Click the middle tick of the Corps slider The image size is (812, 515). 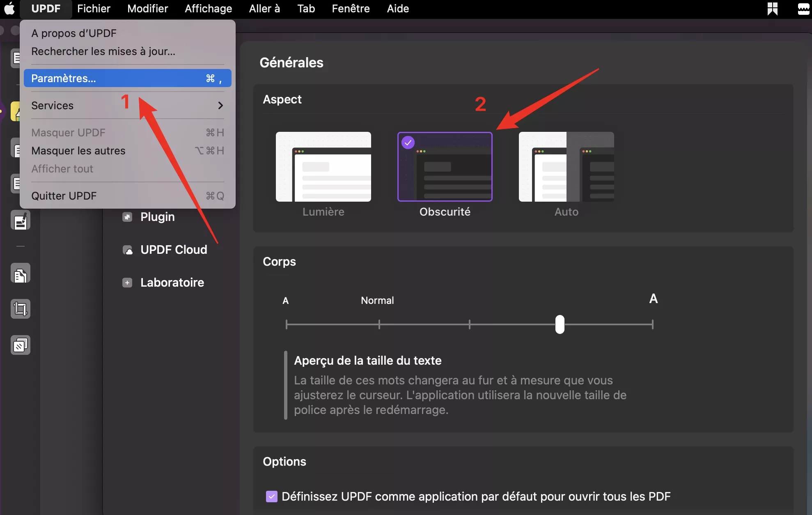(x=470, y=324)
